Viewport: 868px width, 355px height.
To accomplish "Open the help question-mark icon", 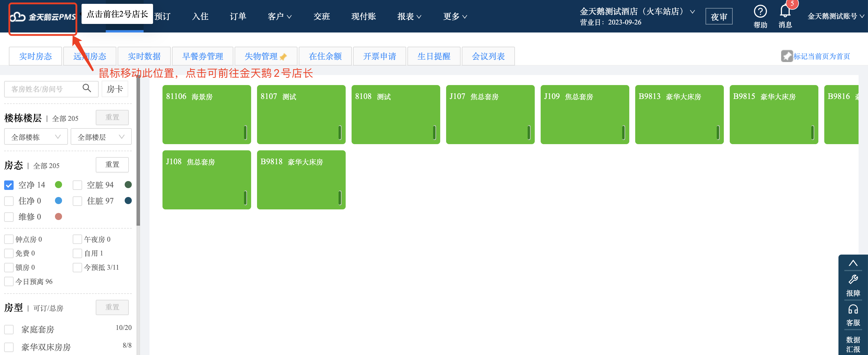I will coord(760,12).
